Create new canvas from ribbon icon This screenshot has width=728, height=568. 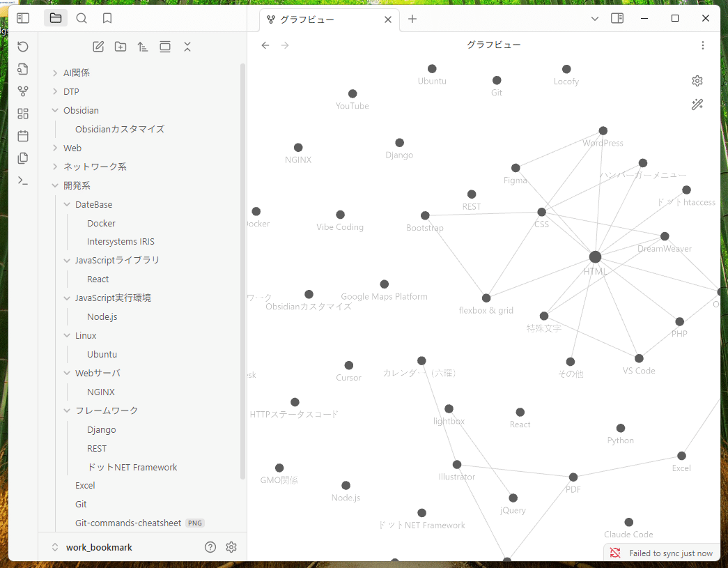(23, 114)
